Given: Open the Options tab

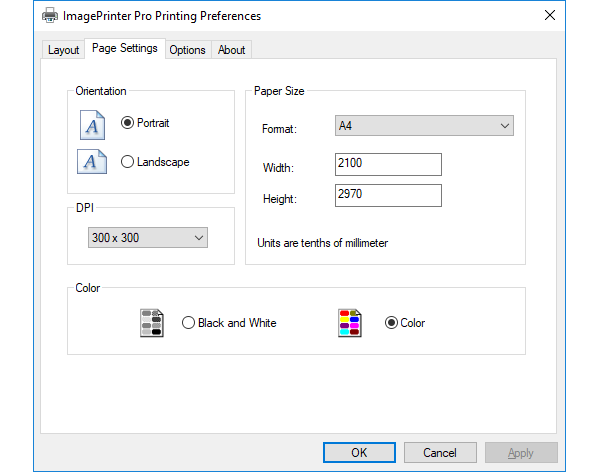Looking at the screenshot, I should click(x=187, y=50).
